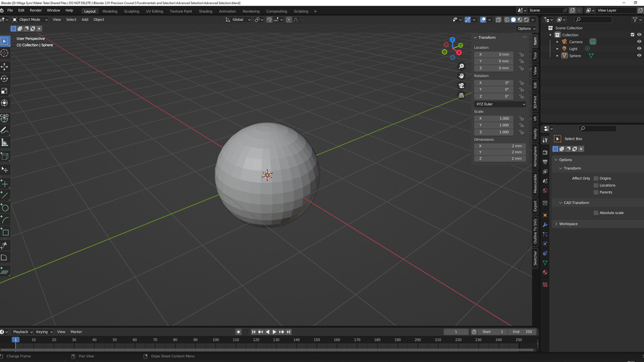Enable Affect Only Locations checkbox
The width and height of the screenshot is (644, 362).
pos(596,185)
